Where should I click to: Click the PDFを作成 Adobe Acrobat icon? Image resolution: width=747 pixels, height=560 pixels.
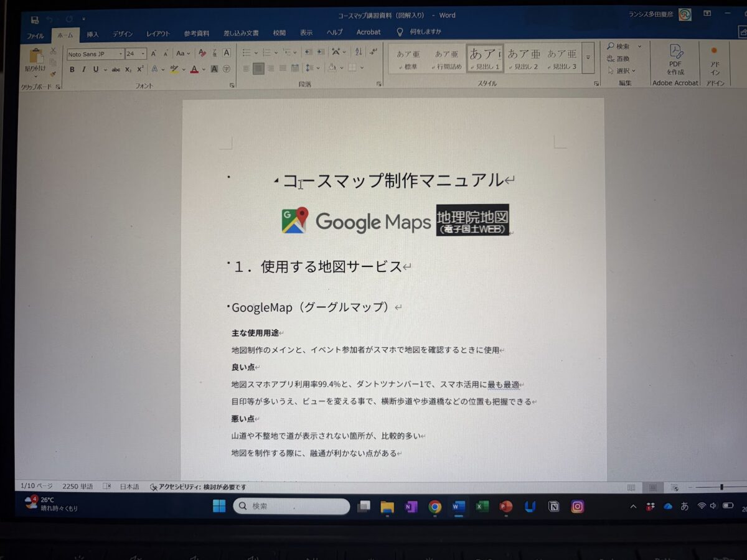(x=675, y=59)
